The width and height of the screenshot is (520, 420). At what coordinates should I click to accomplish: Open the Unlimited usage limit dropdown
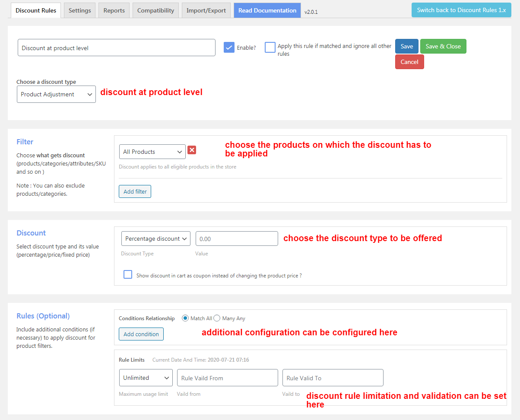click(x=146, y=377)
